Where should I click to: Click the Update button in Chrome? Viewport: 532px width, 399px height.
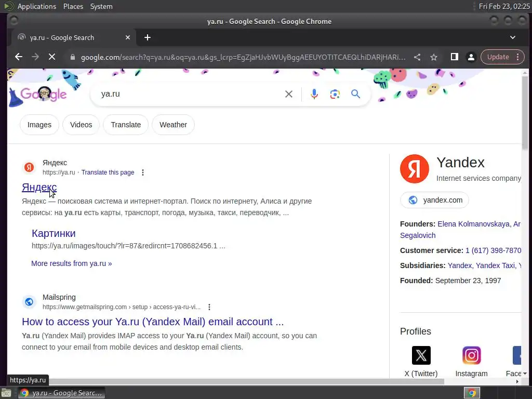(x=498, y=57)
